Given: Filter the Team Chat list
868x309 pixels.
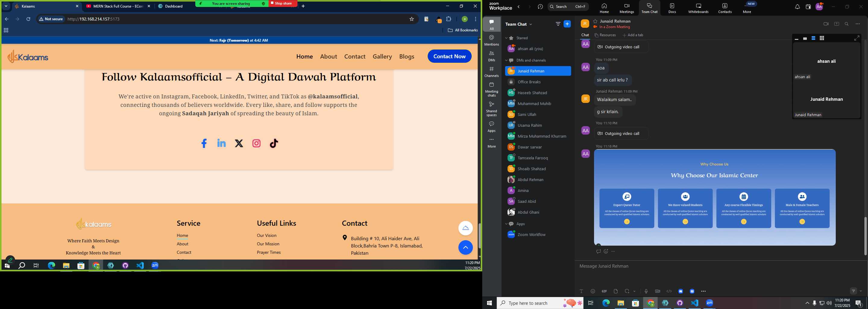Looking at the screenshot, I should [x=558, y=24].
